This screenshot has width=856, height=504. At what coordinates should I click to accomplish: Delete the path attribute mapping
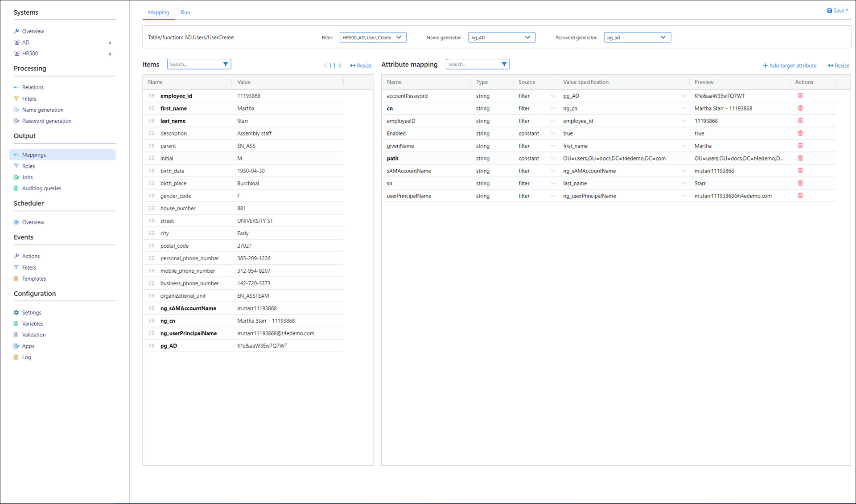(x=800, y=158)
